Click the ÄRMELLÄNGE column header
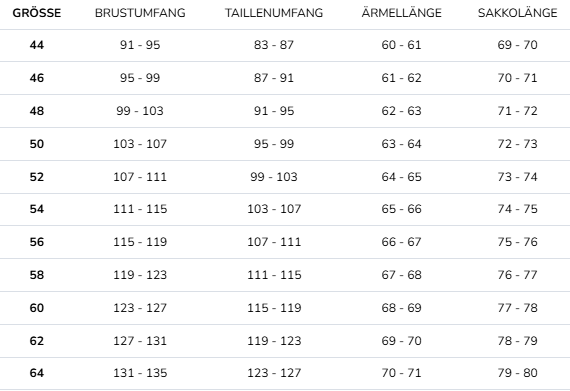Image resolution: width=570 pixels, height=391 pixels. point(401,13)
